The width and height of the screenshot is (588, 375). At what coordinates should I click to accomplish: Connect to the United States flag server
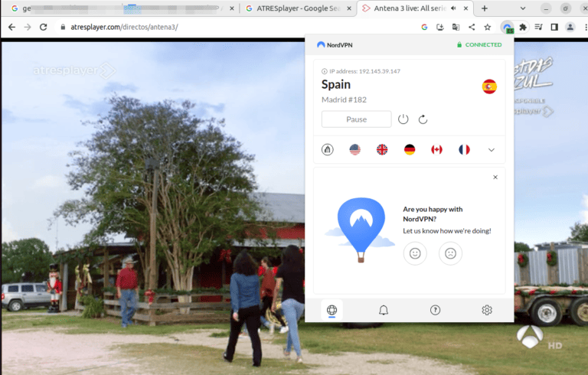[x=354, y=150]
